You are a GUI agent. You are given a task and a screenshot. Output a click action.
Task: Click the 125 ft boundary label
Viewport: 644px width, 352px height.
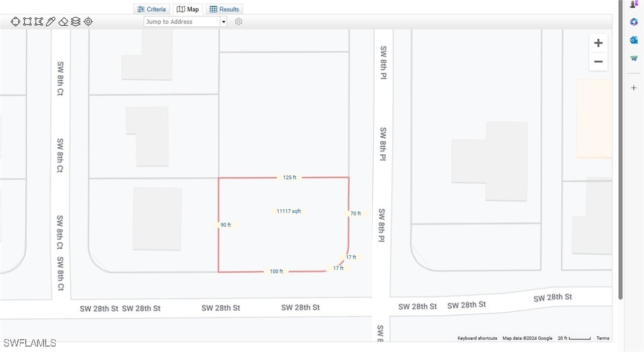tap(290, 177)
